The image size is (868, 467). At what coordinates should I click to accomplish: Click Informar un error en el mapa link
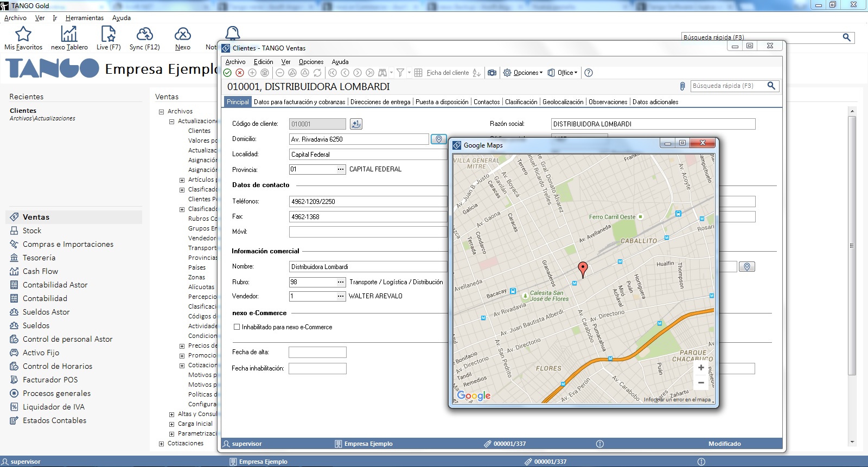tap(677, 400)
